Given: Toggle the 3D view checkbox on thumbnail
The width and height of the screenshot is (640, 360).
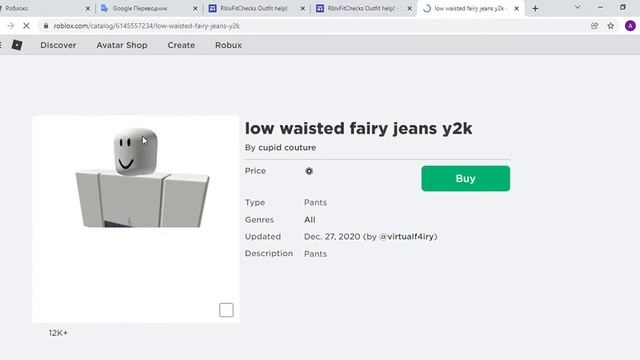Looking at the screenshot, I should 226,310.
